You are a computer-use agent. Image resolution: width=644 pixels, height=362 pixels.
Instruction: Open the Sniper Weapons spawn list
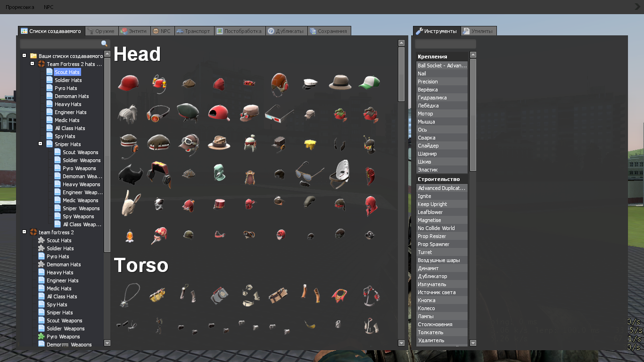pos(81,208)
